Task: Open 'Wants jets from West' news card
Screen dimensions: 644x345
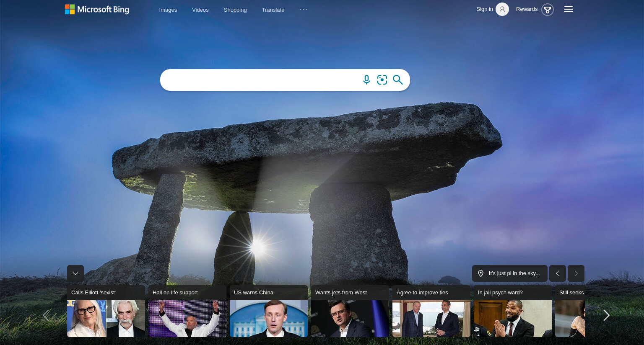Action: [x=350, y=311]
